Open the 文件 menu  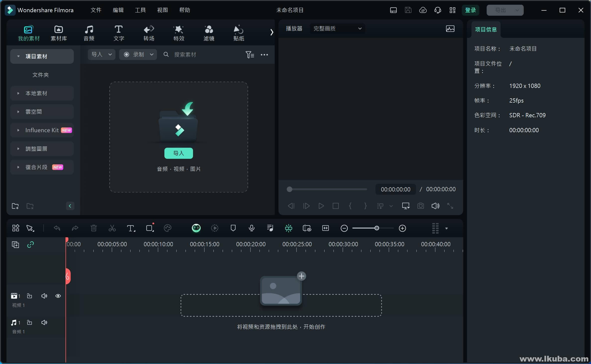(96, 10)
